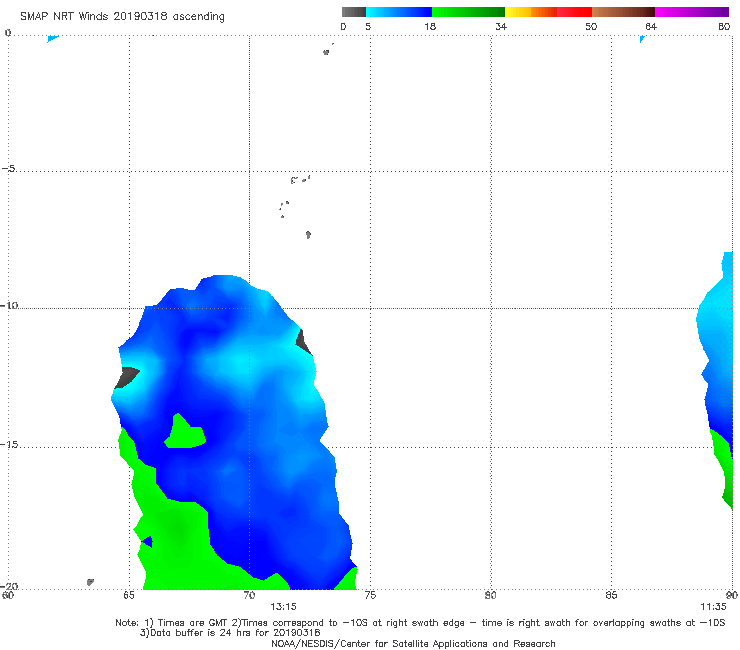The height and width of the screenshot is (650, 740).
Task: Click longitude axis label '75'
Action: pyautogui.click(x=370, y=595)
